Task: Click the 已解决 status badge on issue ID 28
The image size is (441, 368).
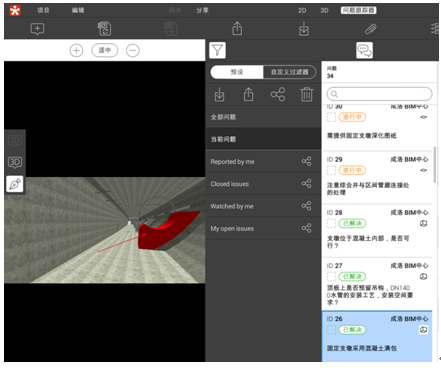Action: (x=352, y=223)
